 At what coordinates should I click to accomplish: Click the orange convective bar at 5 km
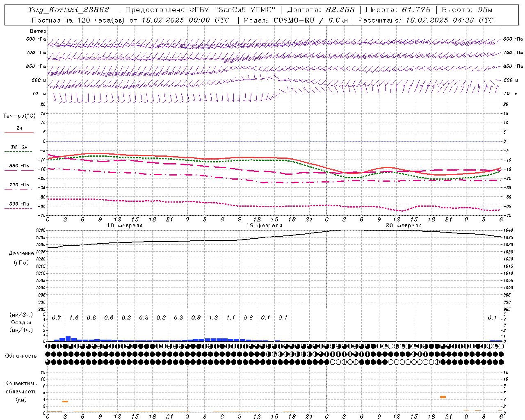pyautogui.click(x=443, y=397)
